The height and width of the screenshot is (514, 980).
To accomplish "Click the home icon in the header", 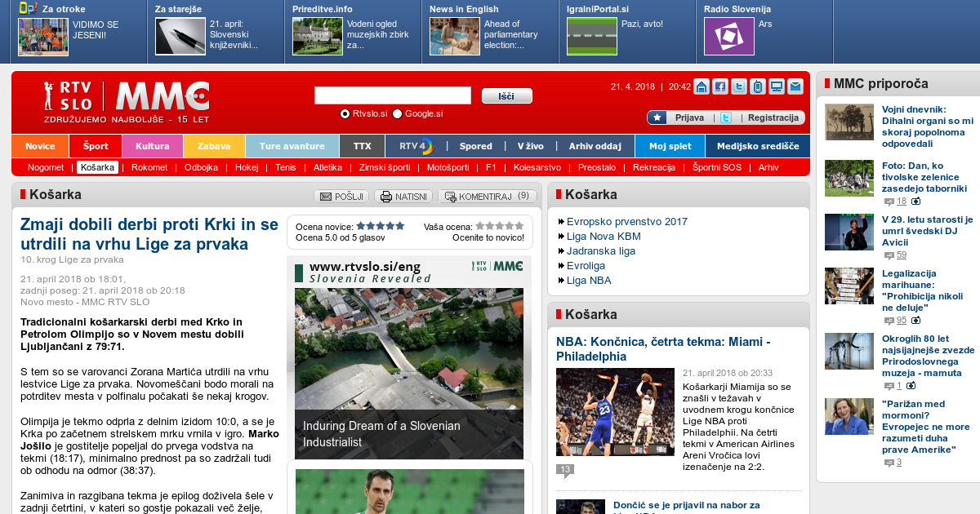I will click(x=702, y=87).
